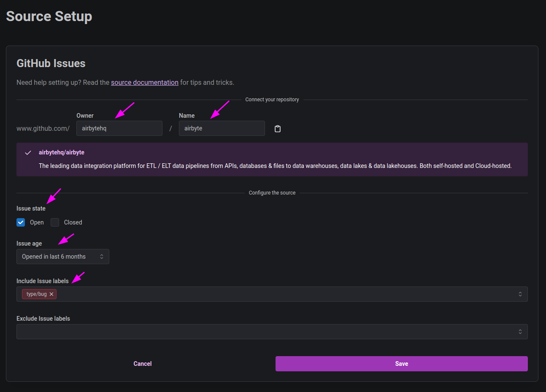Click the checkmark icon beside airbytehq/airbyte
This screenshot has width=546, height=392.
[28, 153]
